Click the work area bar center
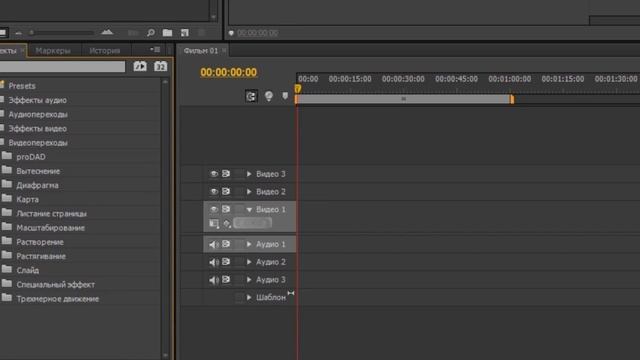Screen dimensions: 640x360 [404, 99]
